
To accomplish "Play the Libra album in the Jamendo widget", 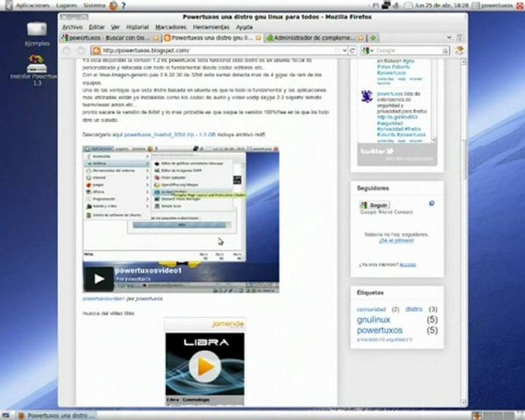I will (x=205, y=367).
